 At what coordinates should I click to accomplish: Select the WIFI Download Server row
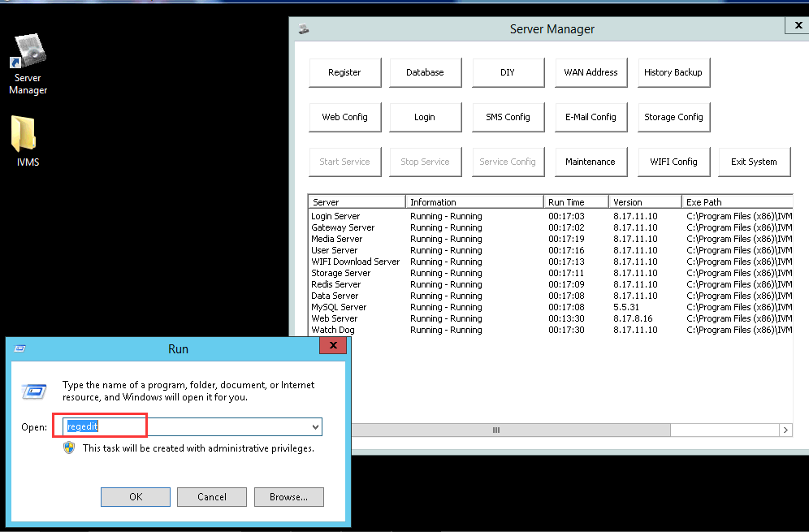coord(551,262)
